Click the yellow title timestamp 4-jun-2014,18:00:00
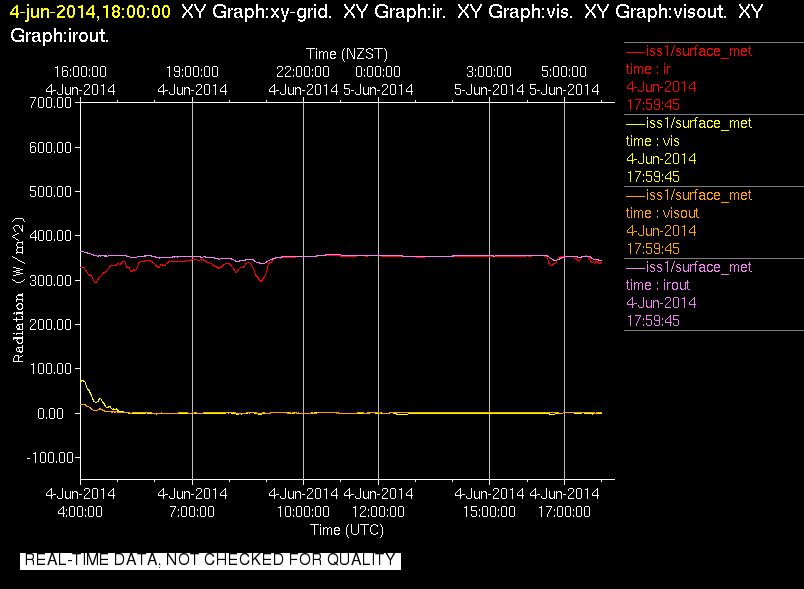The height and width of the screenshot is (589, 804). [x=90, y=11]
